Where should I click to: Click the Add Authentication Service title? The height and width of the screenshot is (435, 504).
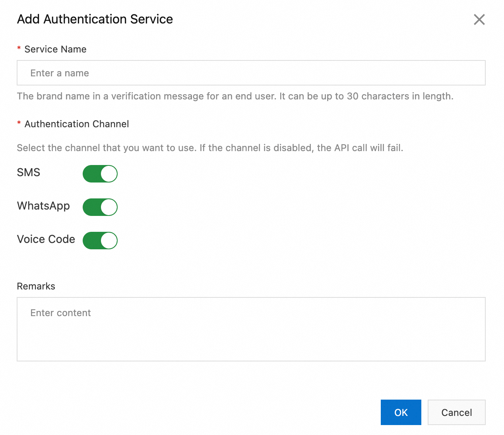click(95, 19)
